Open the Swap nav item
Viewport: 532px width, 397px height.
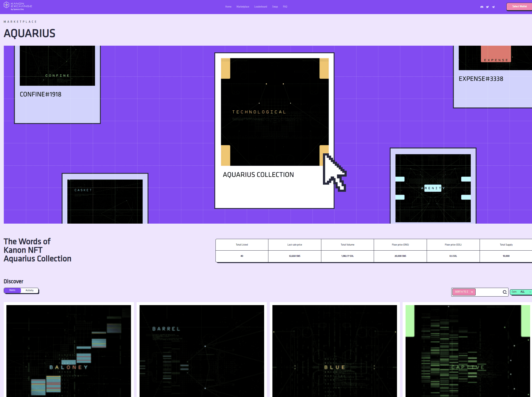click(275, 7)
